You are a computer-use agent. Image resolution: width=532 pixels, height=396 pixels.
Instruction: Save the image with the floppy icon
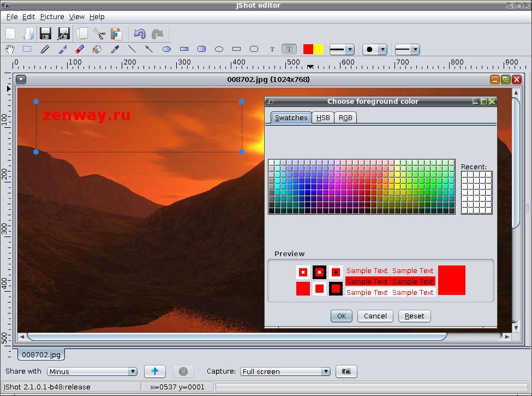(45, 34)
